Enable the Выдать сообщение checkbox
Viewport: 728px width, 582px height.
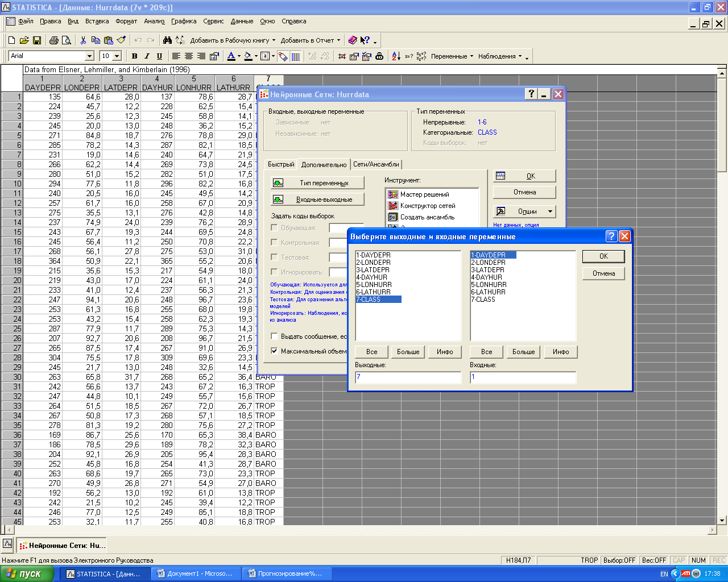pyautogui.click(x=274, y=336)
